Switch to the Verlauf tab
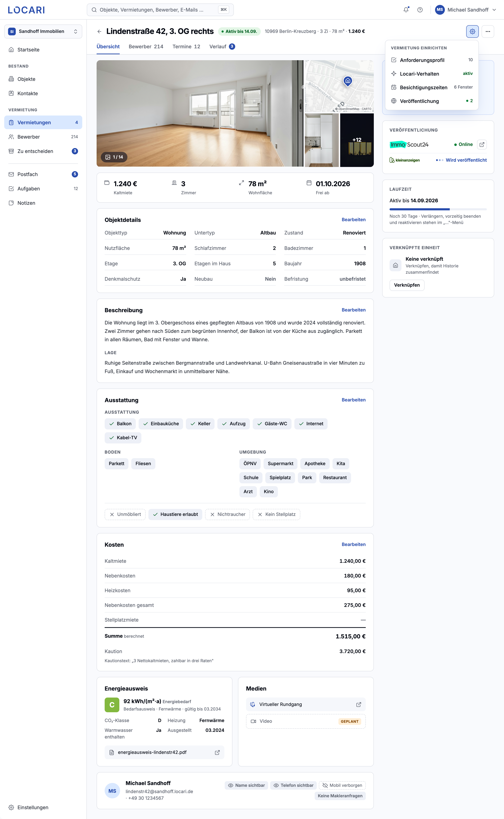The height and width of the screenshot is (819, 504). click(x=222, y=47)
